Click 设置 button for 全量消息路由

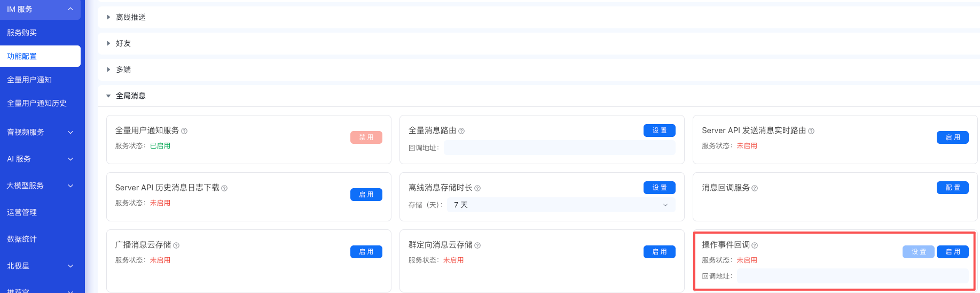pyautogui.click(x=659, y=130)
